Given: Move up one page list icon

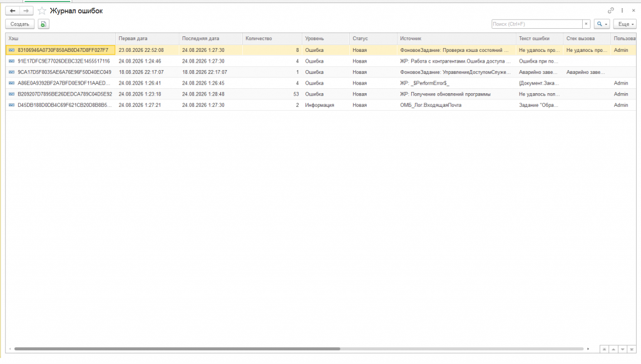Looking at the screenshot, I should coord(613,350).
